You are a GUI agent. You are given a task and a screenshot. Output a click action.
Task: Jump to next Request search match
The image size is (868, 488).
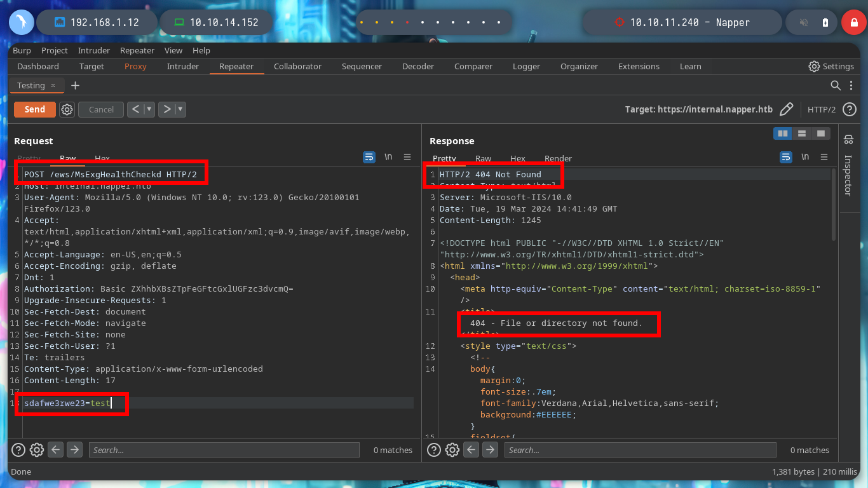(75, 450)
